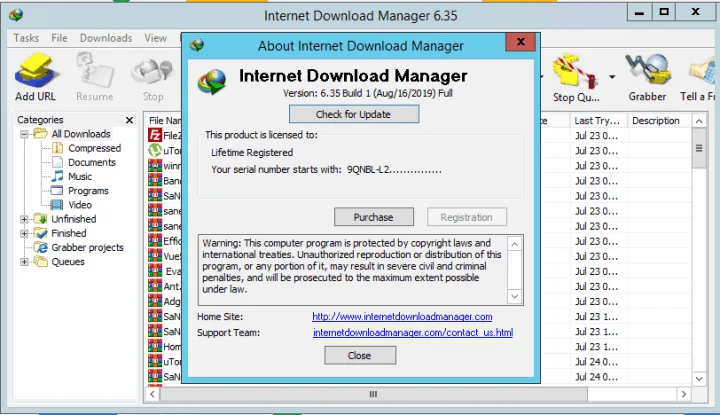The image size is (720, 415).
Task: Open the contact_us.html support link
Action: pyautogui.click(x=413, y=332)
